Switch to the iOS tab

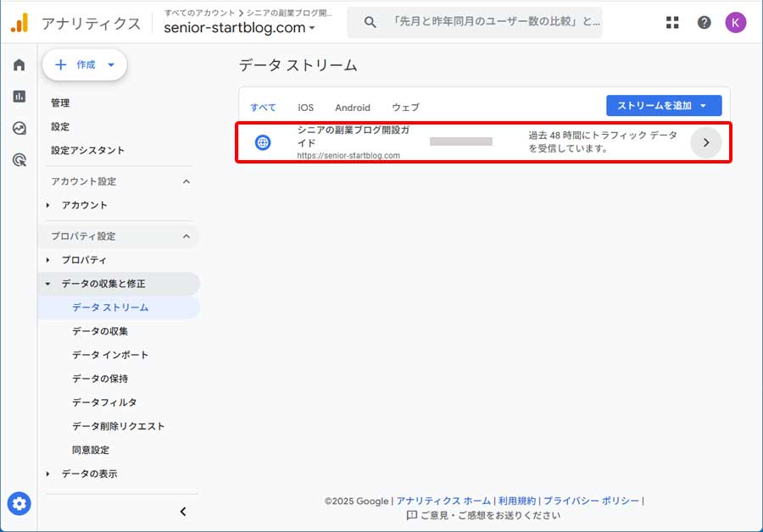pos(305,108)
